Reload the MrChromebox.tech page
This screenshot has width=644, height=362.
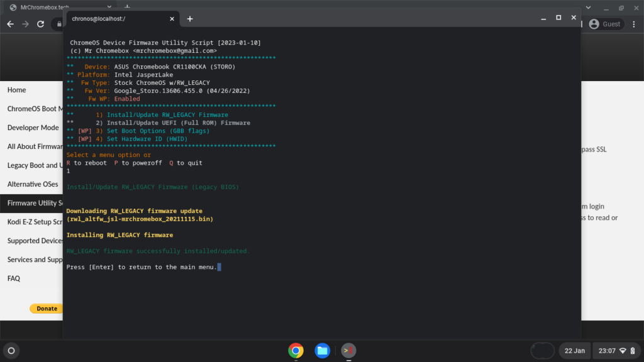40,24
